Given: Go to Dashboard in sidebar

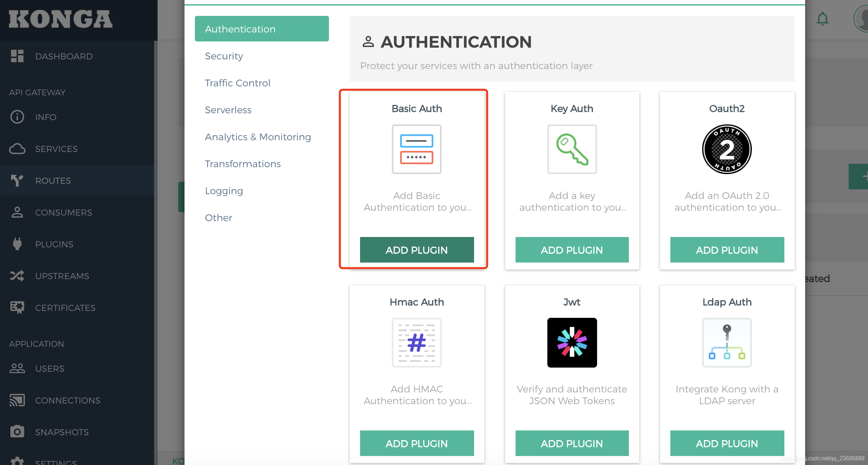Looking at the screenshot, I should tap(77, 56).
